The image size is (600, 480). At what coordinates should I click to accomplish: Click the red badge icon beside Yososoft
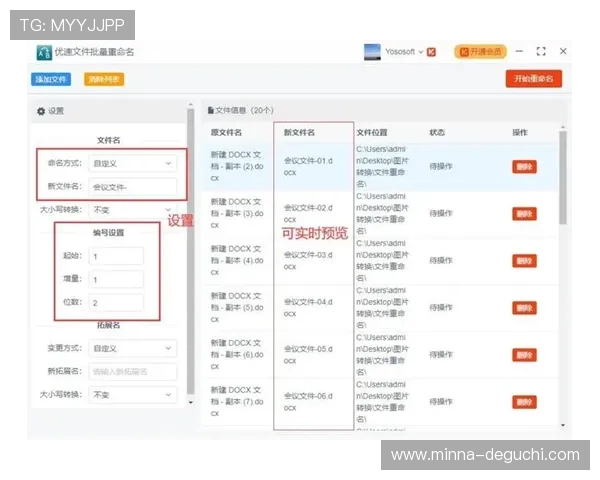tap(432, 52)
